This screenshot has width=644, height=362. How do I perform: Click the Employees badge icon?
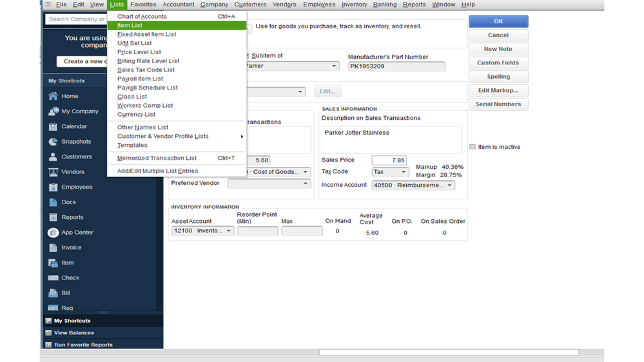pos(53,187)
